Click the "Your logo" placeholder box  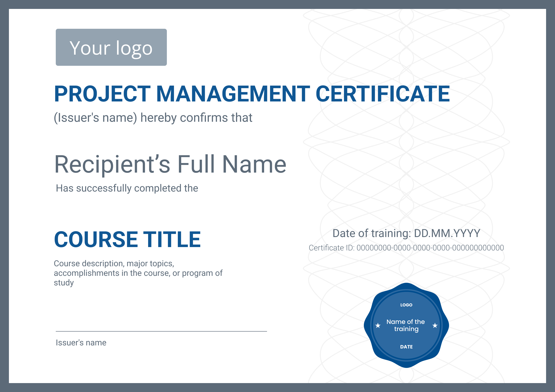[x=111, y=47]
